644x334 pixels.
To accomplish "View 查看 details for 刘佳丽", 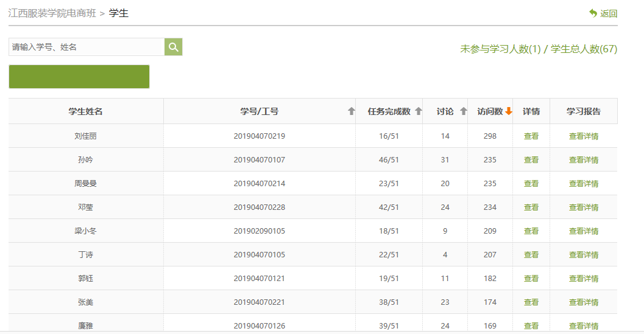I will coord(531,136).
